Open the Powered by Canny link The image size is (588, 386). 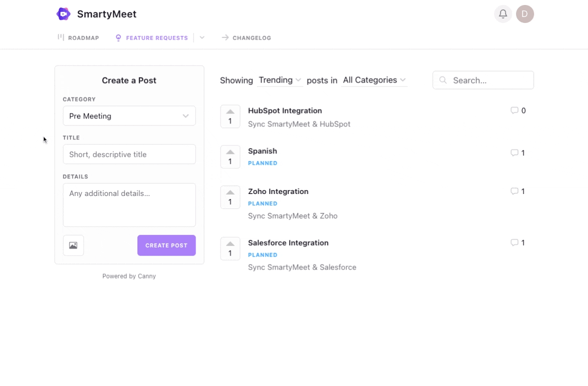point(129,276)
